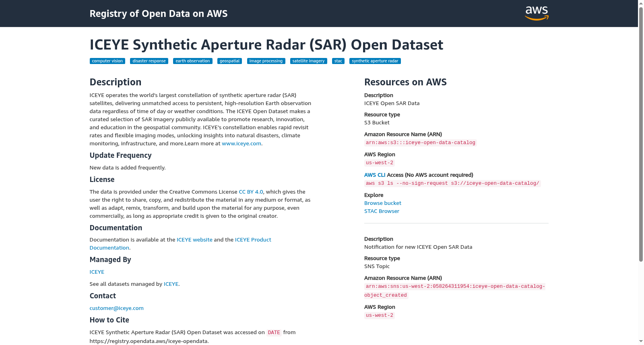Click ICEYE link under Managed By
This screenshot has height=345, width=644.
click(x=97, y=272)
